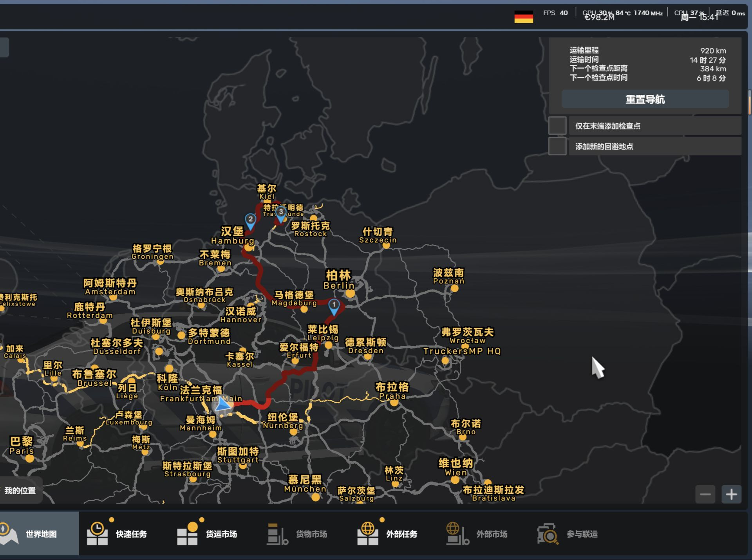Select checkpoint marker 1 near Berlin
The image size is (752, 560).
[334, 306]
